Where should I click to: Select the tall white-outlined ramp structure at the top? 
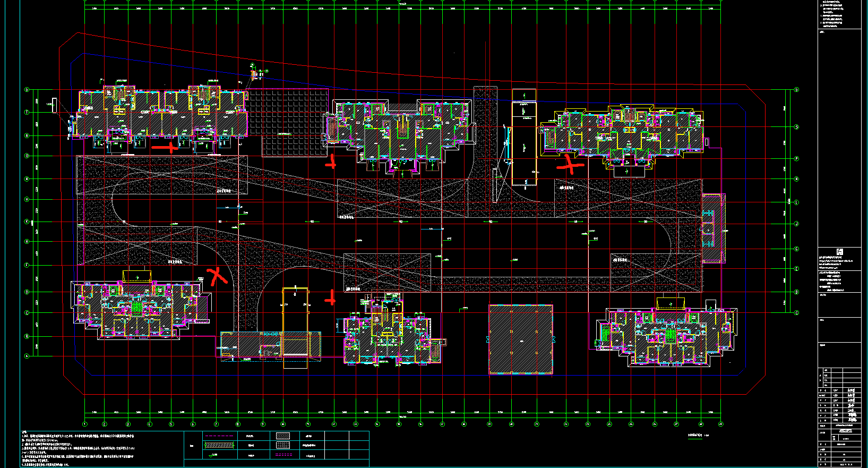coord(525,137)
